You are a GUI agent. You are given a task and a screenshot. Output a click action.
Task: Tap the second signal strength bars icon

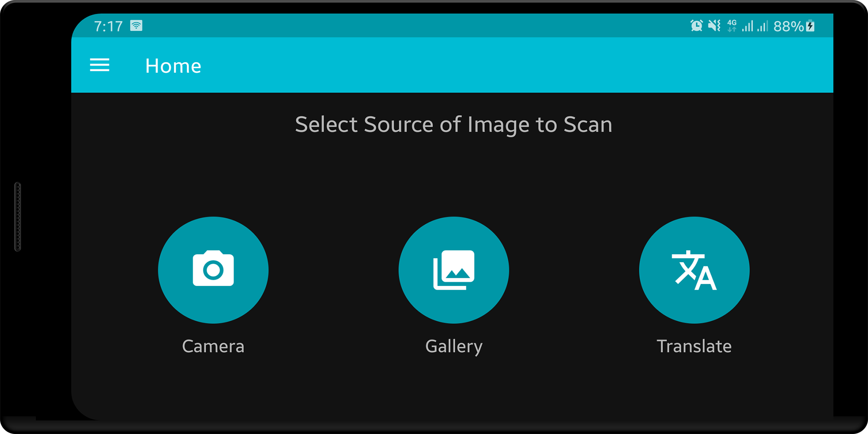[x=763, y=26]
